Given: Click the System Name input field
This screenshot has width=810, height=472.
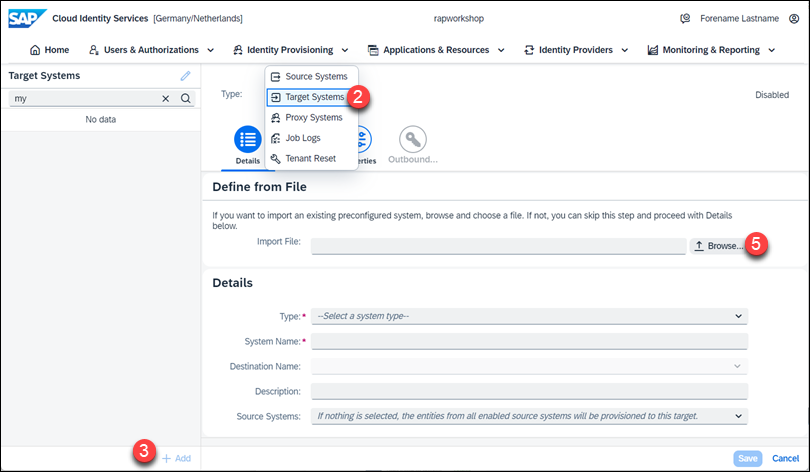Looking at the screenshot, I should click(529, 341).
